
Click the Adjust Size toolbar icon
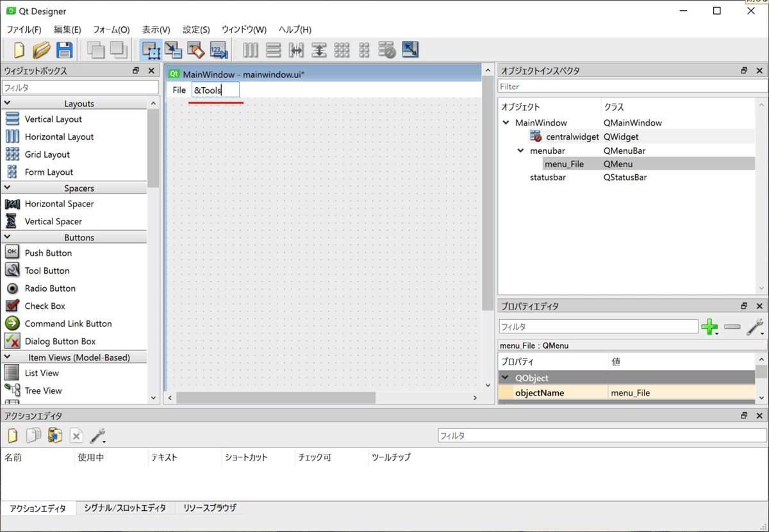click(x=410, y=50)
